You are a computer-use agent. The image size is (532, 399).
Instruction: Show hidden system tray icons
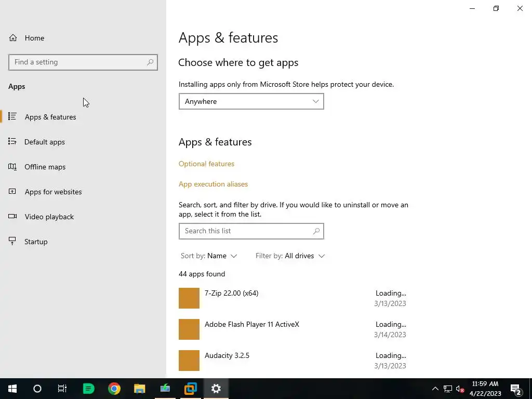pyautogui.click(x=435, y=389)
